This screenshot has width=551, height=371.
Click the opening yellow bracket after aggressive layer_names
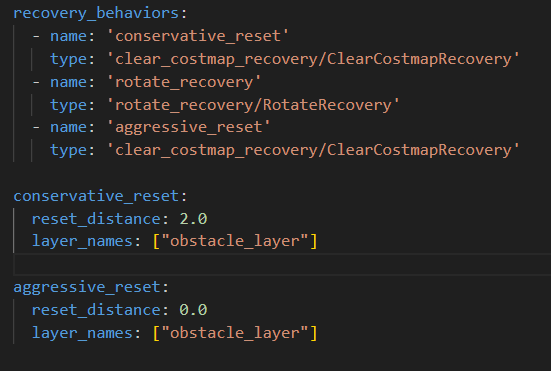click(x=156, y=333)
